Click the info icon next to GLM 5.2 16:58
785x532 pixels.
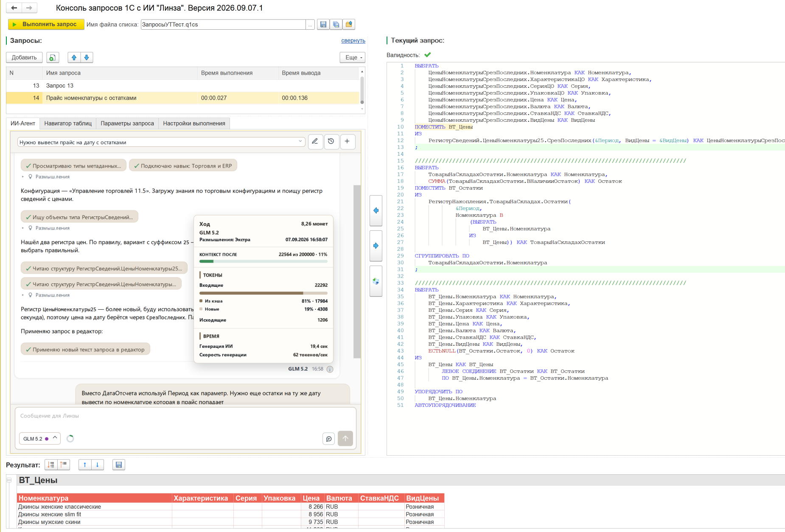click(330, 369)
